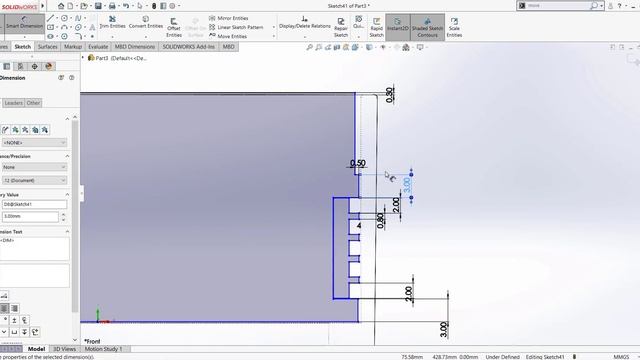Image resolution: width=640 pixels, height=360 pixels.
Task: Switch to the Markup tab
Action: pyautogui.click(x=73, y=47)
